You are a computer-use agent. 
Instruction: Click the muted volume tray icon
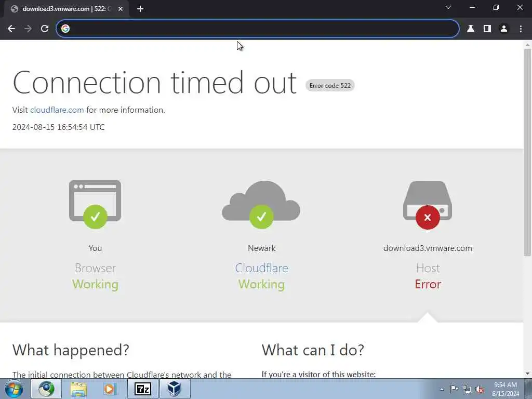coord(480,390)
